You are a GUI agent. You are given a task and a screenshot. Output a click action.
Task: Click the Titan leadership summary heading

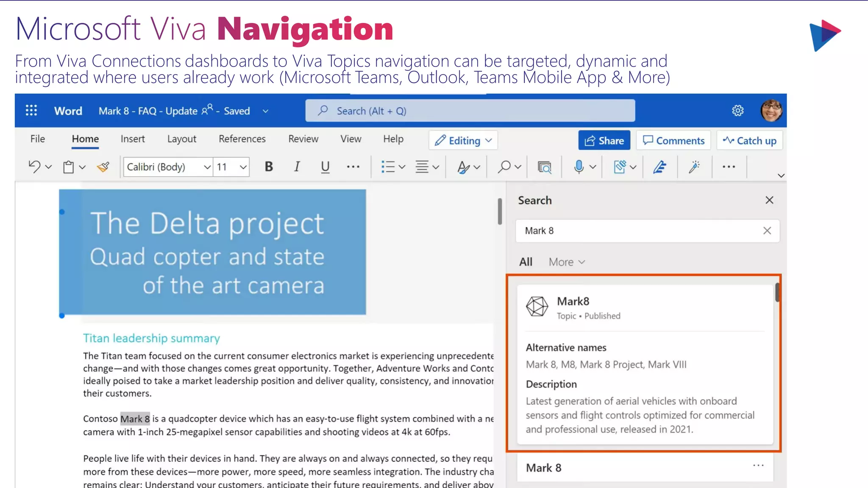[x=151, y=338]
